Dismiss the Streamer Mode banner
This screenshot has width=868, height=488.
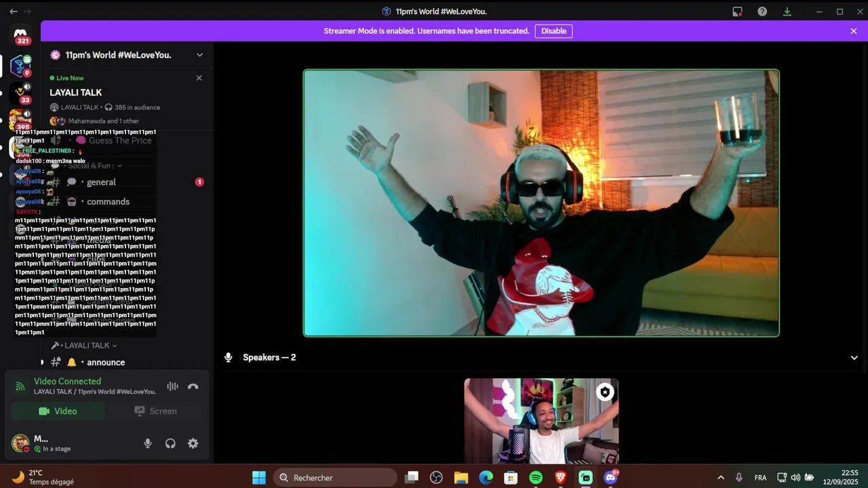[x=854, y=31]
